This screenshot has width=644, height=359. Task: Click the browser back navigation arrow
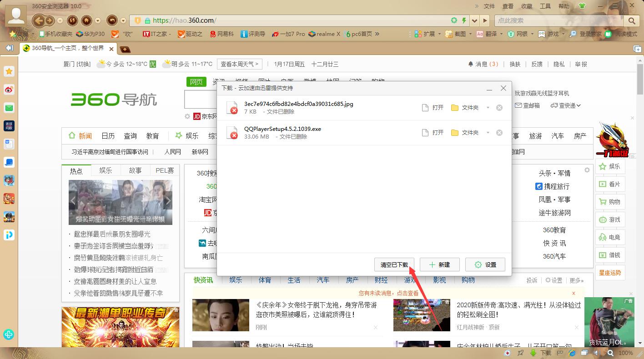coord(39,20)
